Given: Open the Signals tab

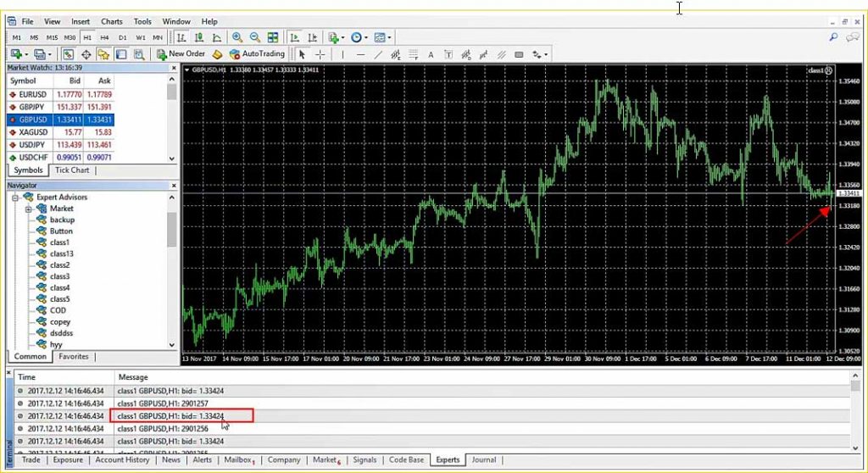Looking at the screenshot, I should [x=364, y=459].
